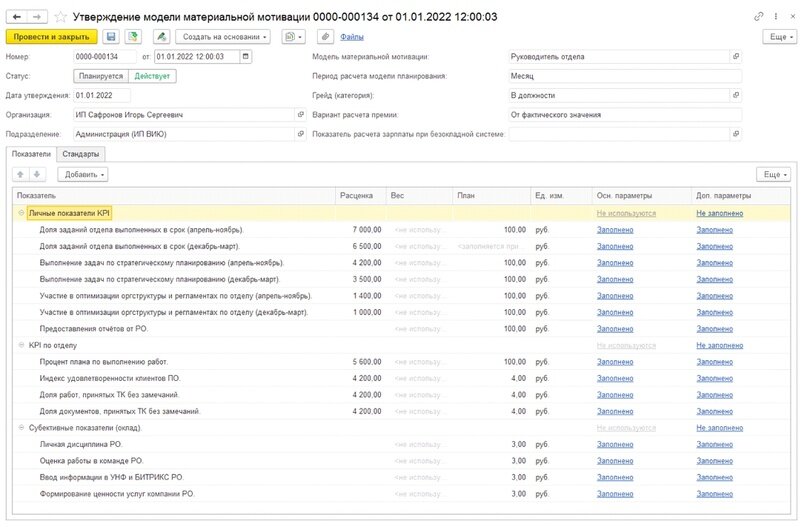This screenshot has height=527, width=807.
Task: Select row Ввод информации в УНФ и БИТРИКС РО
Action: 401,477
